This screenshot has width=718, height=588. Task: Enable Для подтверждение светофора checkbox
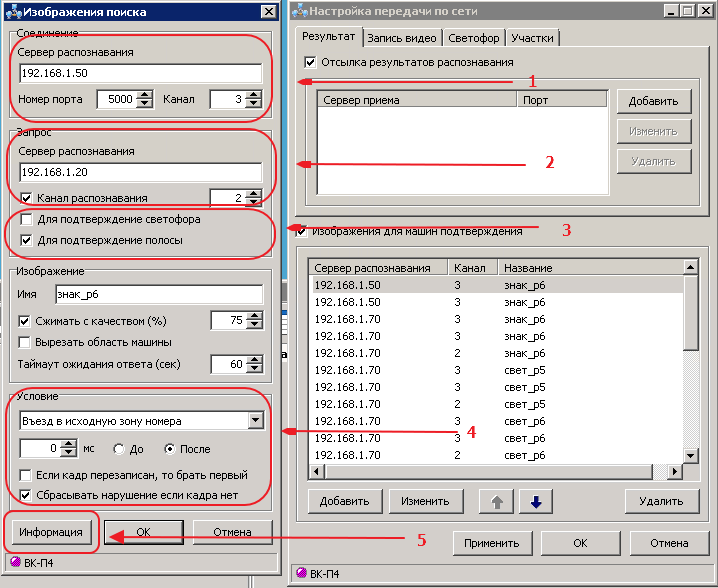26,219
